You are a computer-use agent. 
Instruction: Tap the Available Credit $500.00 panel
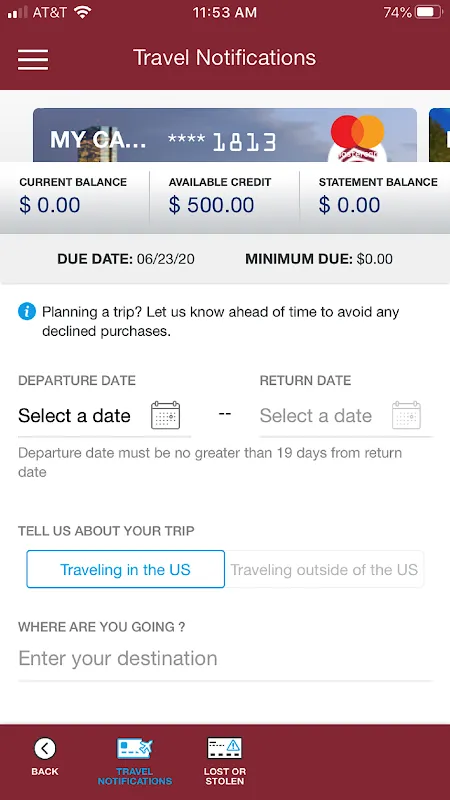pos(224,197)
